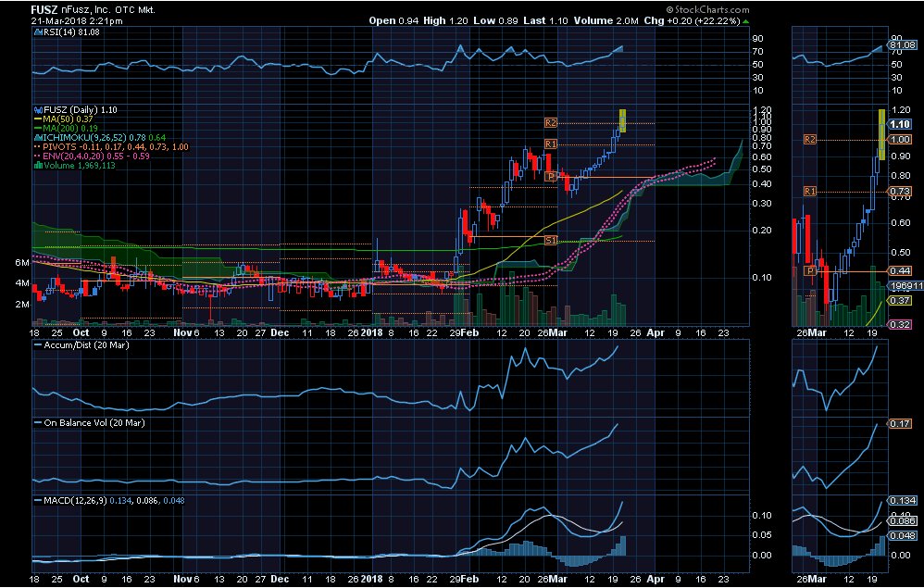Click the RSI(14) legend line icon
The image size is (924, 588).
click(37, 32)
